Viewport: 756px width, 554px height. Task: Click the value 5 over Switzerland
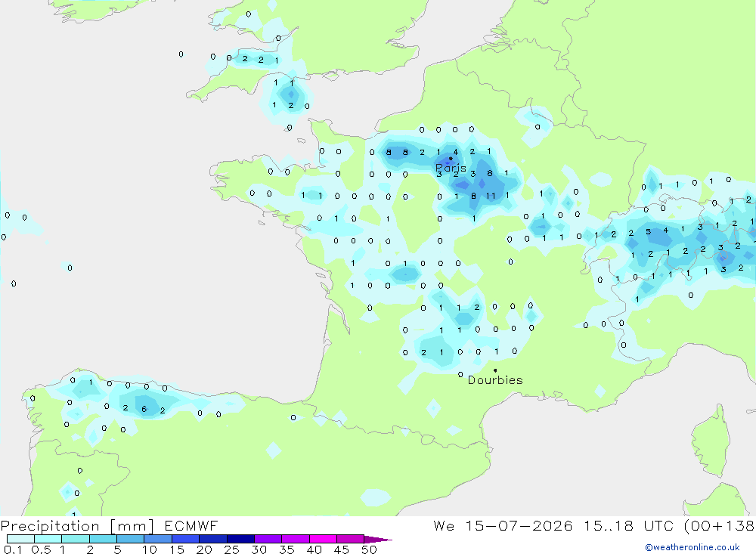pyautogui.click(x=649, y=232)
